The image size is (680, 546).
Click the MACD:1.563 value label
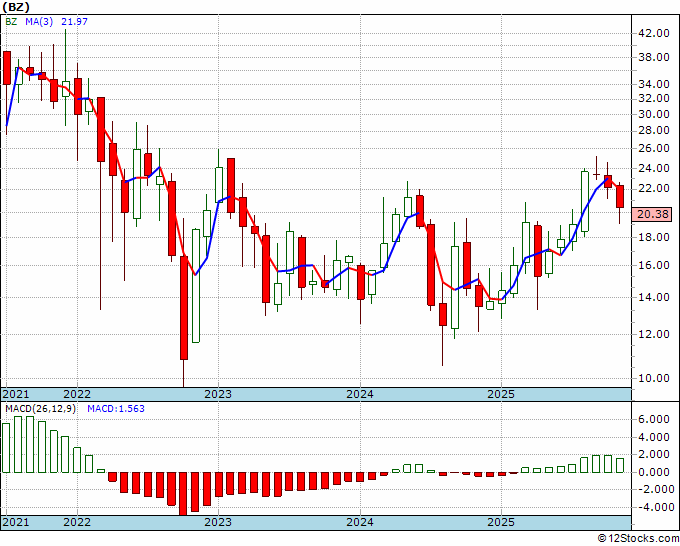[x=116, y=409]
